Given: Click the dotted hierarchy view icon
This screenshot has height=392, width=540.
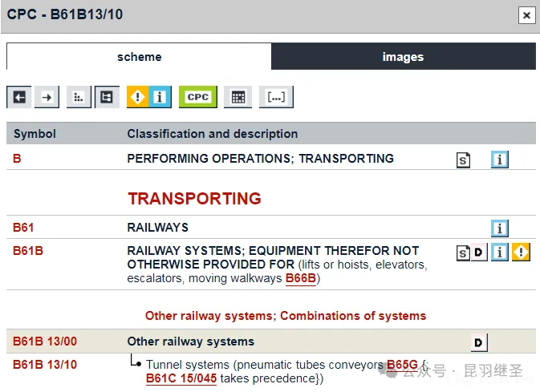Looking at the screenshot, I should pyautogui.click(x=78, y=97).
